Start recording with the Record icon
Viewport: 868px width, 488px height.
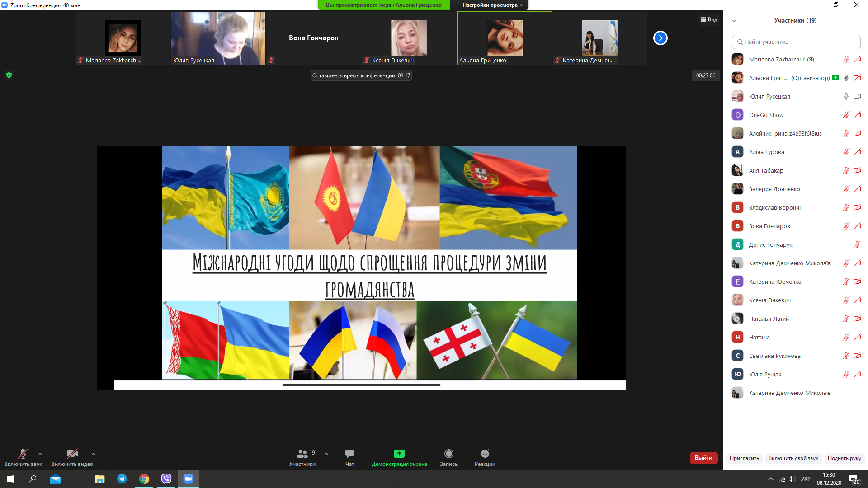pyautogui.click(x=448, y=454)
